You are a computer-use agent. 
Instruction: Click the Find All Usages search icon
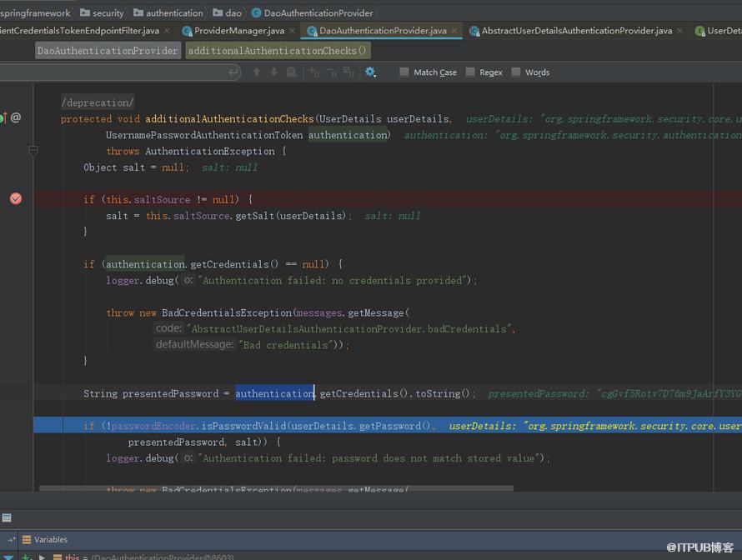292,72
